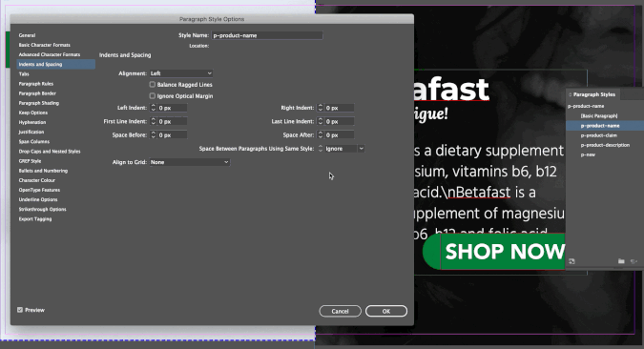Screen dimensions: 644x349
Task: Open Paragraph Rules category
Action: click(36, 84)
